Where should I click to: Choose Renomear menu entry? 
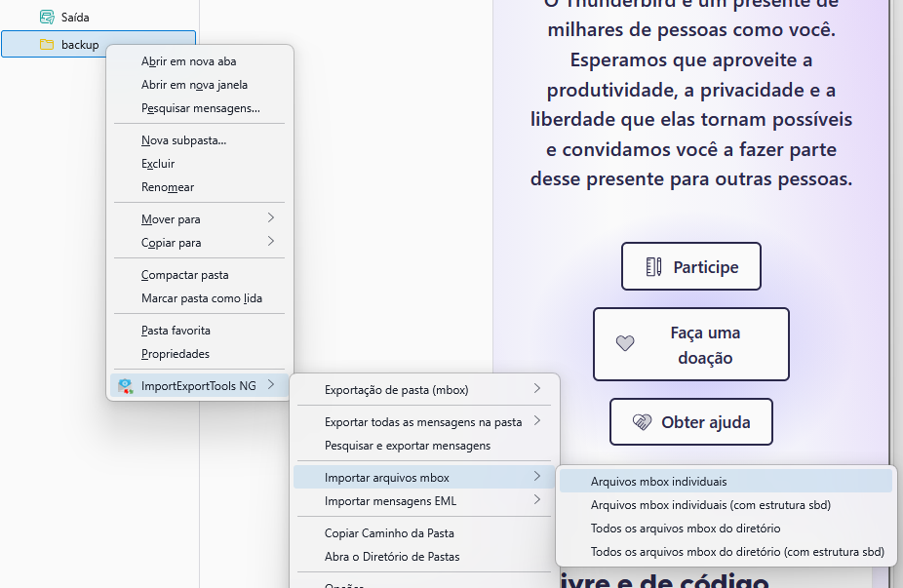199,188
